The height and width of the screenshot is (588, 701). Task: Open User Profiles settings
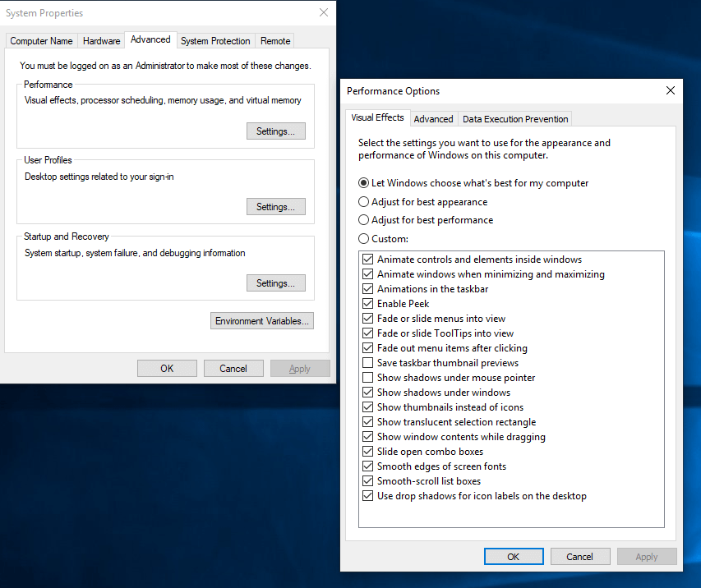click(x=275, y=206)
